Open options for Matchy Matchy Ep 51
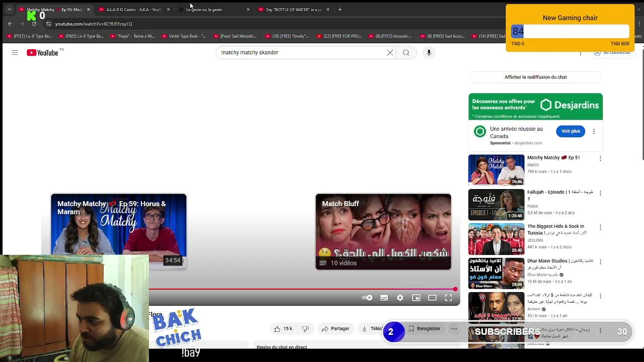The width and height of the screenshot is (644, 362). click(x=600, y=158)
